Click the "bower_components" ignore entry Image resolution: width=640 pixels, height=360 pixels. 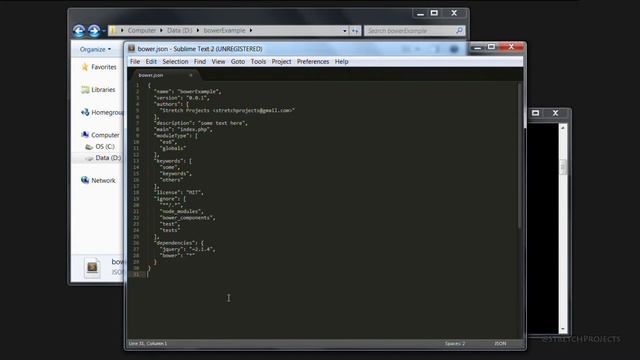click(187, 218)
